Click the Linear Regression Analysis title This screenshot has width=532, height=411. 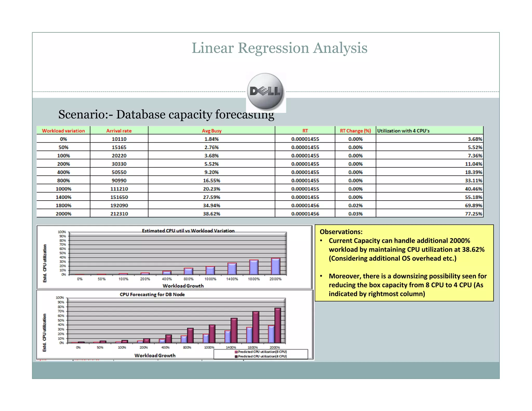[x=279, y=48]
